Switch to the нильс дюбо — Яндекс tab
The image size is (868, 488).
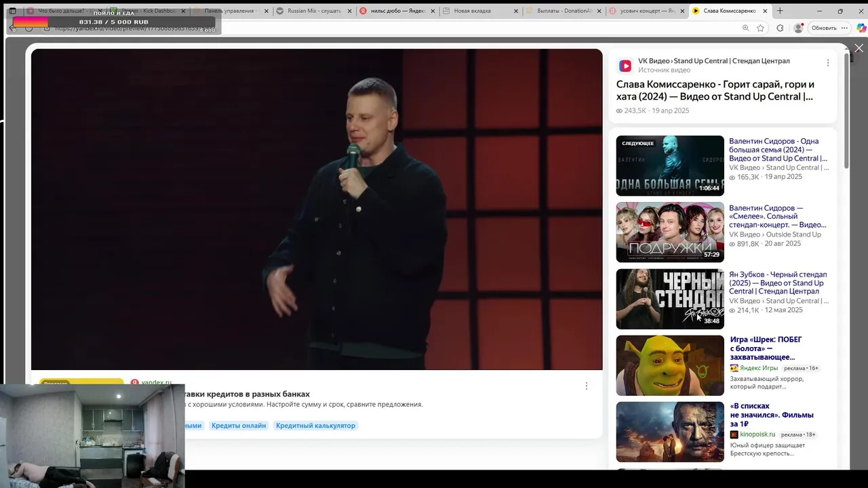click(397, 11)
